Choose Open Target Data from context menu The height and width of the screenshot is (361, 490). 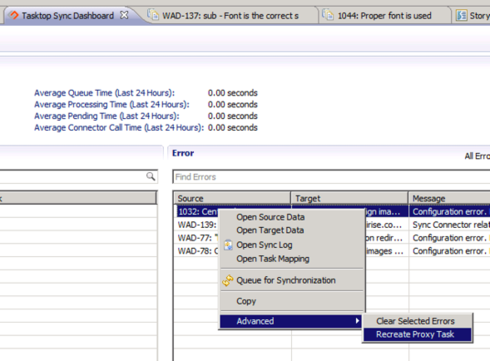click(x=270, y=230)
